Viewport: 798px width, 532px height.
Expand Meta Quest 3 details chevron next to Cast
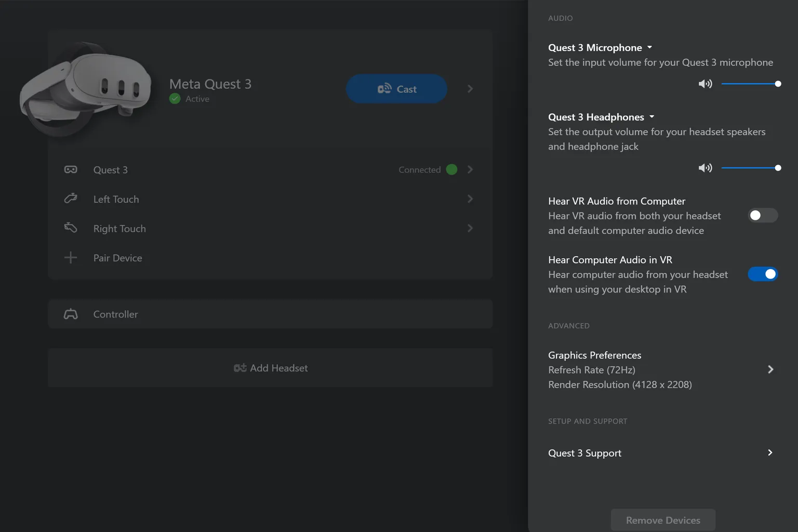[470, 89]
